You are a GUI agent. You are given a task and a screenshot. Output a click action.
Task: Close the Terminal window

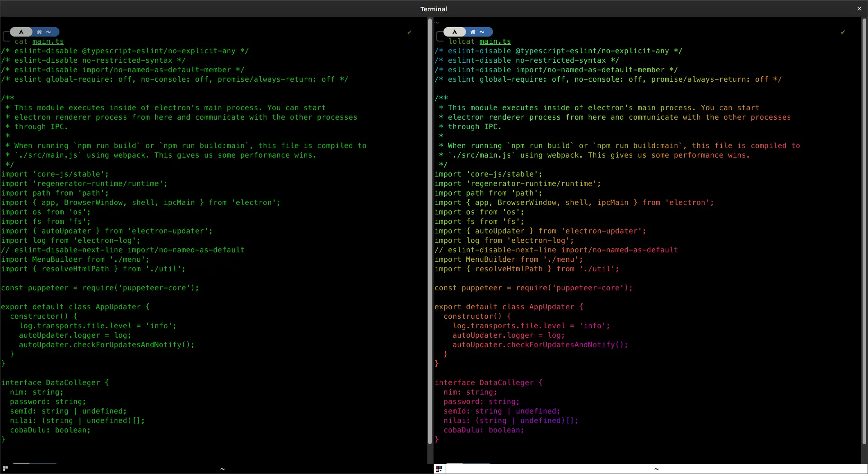click(859, 9)
